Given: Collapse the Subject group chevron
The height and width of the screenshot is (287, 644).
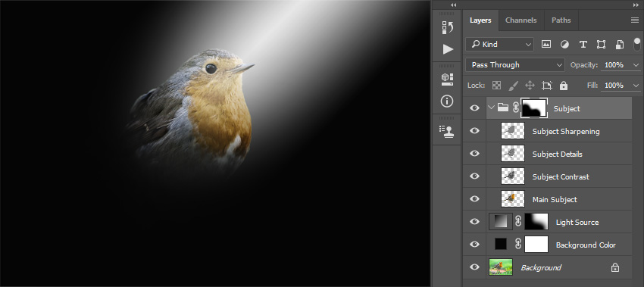Looking at the screenshot, I should coord(491,108).
